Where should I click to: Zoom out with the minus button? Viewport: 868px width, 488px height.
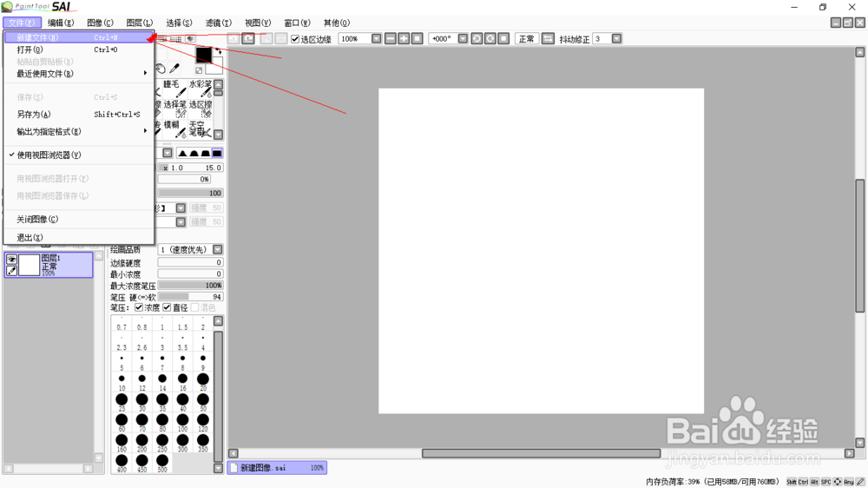[x=391, y=38]
